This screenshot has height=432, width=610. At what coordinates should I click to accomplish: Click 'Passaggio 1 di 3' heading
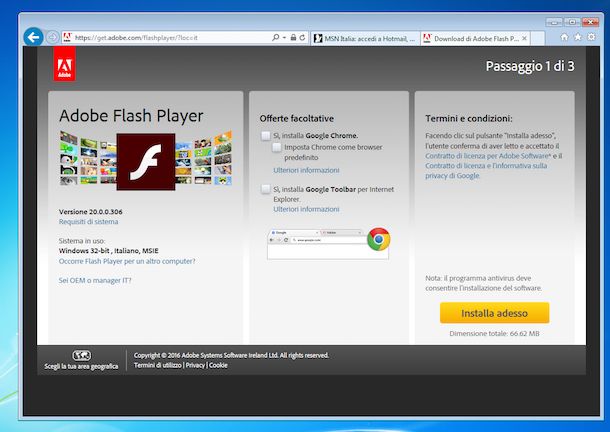[x=530, y=66]
